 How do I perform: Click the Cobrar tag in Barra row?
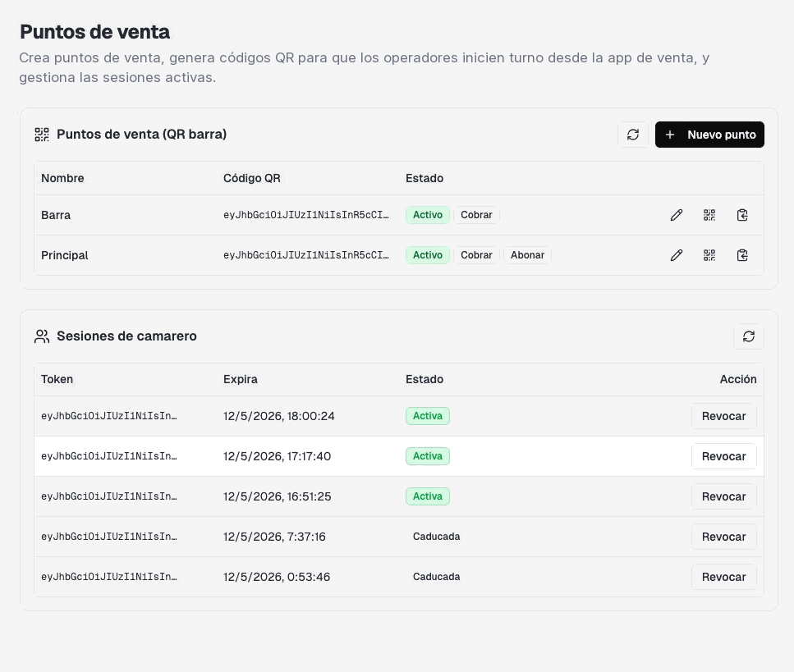pyautogui.click(x=476, y=215)
